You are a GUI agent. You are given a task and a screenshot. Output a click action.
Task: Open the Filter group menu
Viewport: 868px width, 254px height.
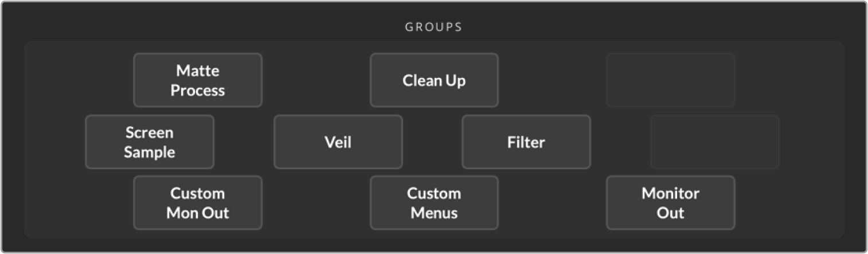tap(526, 142)
